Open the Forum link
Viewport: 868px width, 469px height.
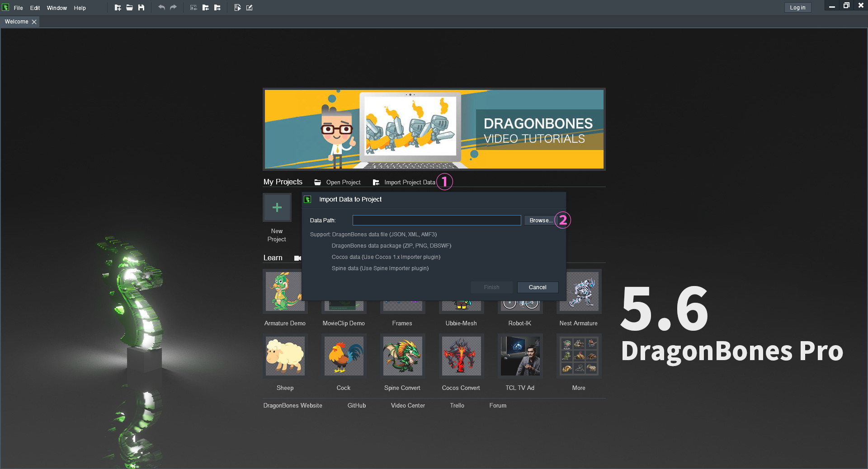point(498,406)
